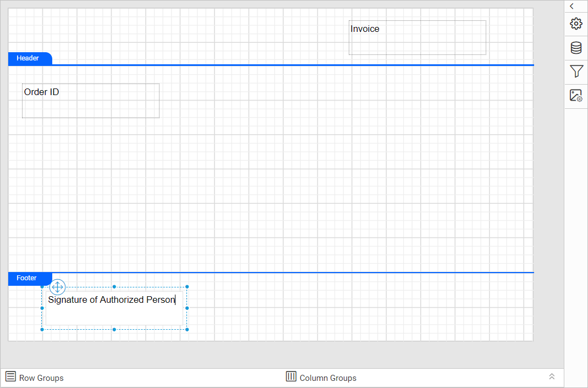Click the Row Groups label
The width and height of the screenshot is (588, 388).
pyautogui.click(x=41, y=378)
